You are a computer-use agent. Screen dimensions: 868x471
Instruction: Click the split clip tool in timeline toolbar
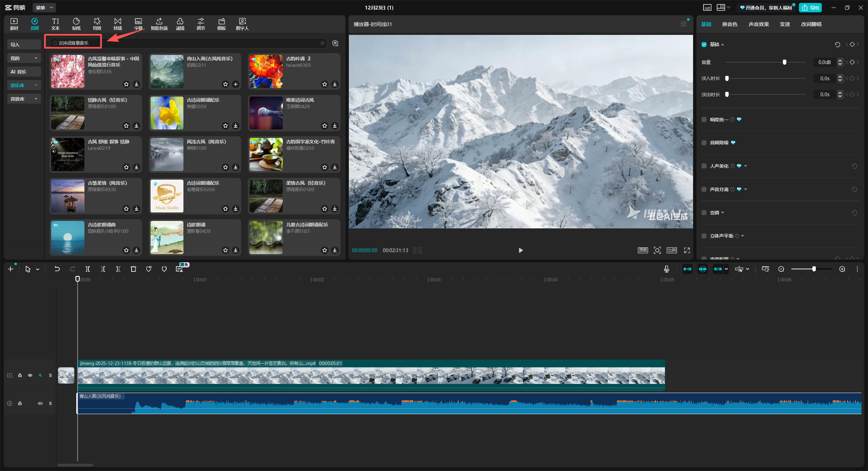87,269
